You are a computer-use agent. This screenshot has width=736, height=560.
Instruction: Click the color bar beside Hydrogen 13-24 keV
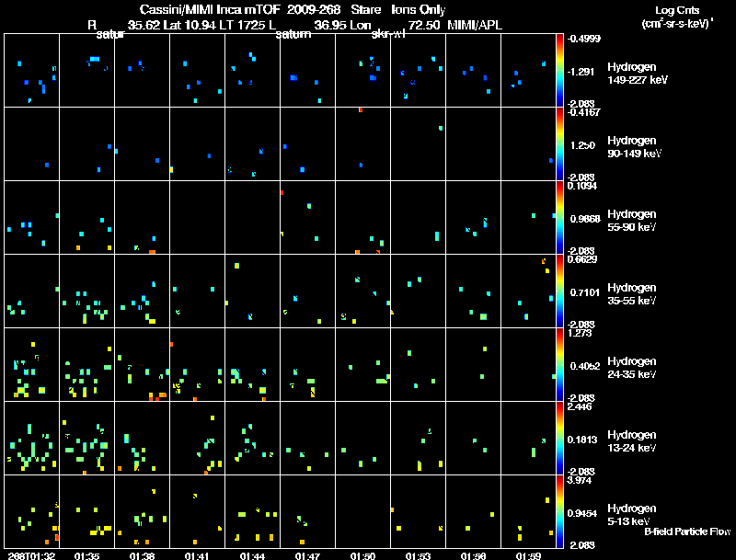pos(559,438)
